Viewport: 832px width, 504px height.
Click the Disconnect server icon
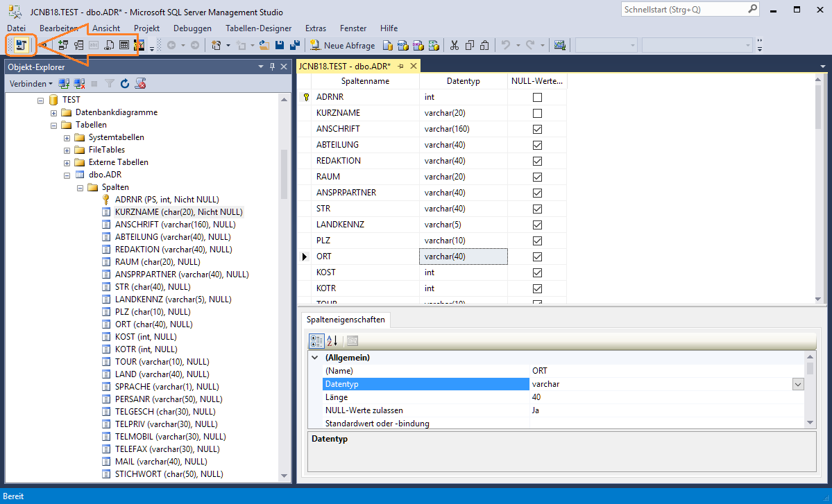coord(80,84)
